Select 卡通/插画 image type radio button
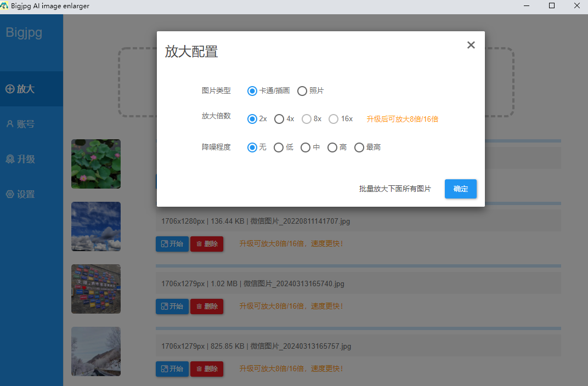Image resolution: width=588 pixels, height=386 pixels. (252, 91)
